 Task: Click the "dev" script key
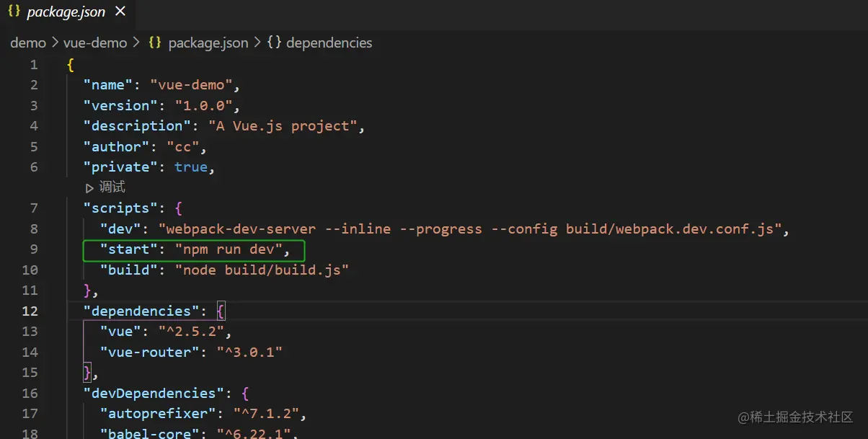[120, 229]
